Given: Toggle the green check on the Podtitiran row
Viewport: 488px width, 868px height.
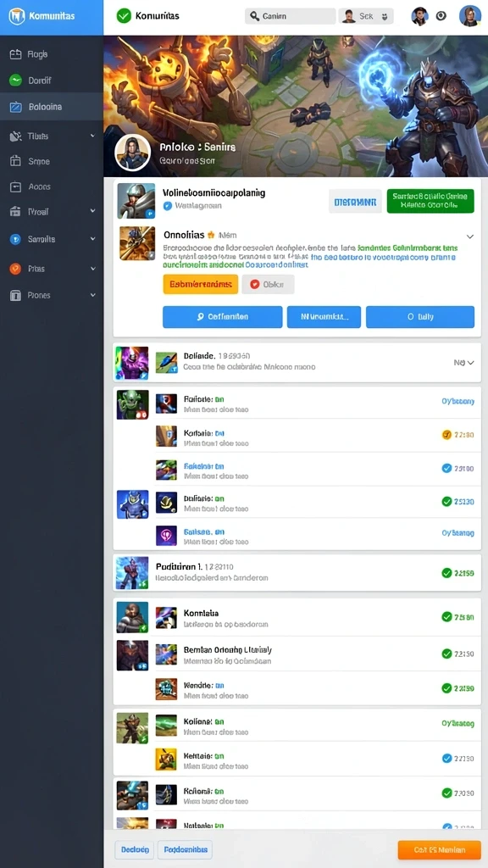Looking at the screenshot, I should (447, 573).
